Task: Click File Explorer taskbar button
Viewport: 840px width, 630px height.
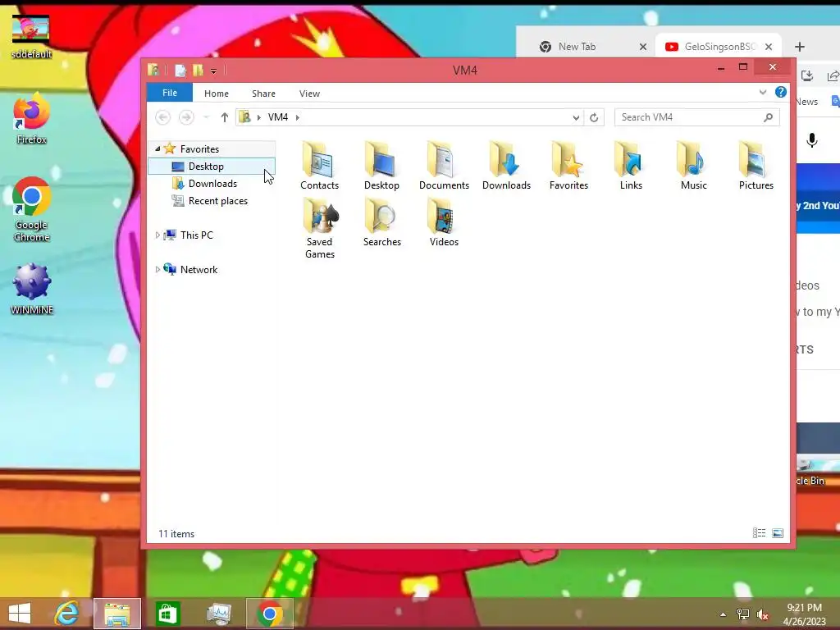Action: 117,614
